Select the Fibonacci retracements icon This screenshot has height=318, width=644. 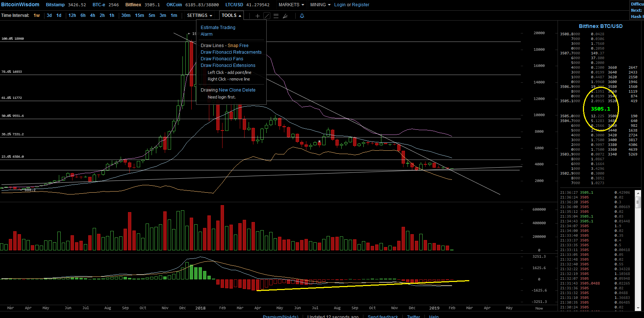tap(276, 16)
